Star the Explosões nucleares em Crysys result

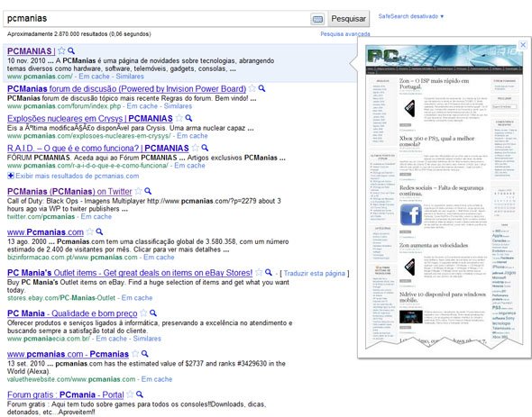point(179,118)
